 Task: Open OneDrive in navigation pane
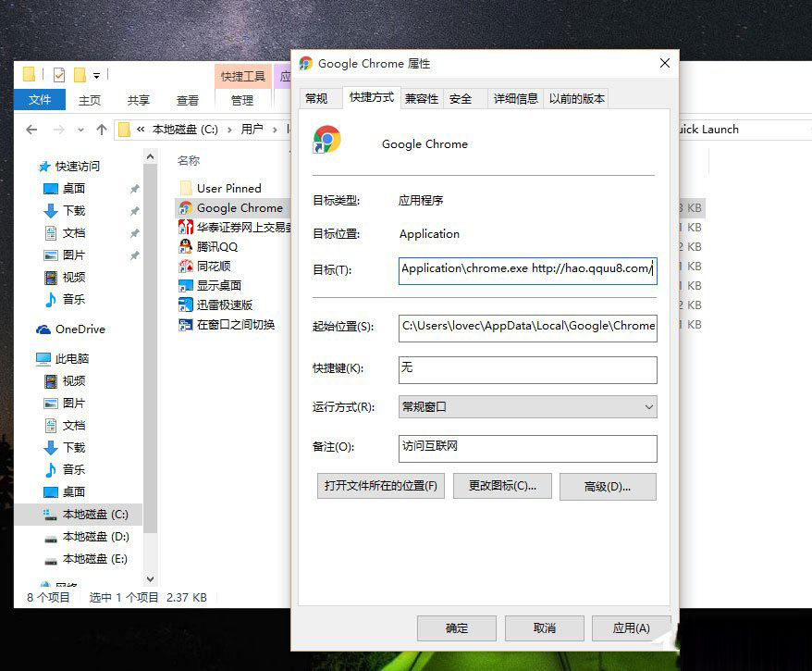coord(70,329)
